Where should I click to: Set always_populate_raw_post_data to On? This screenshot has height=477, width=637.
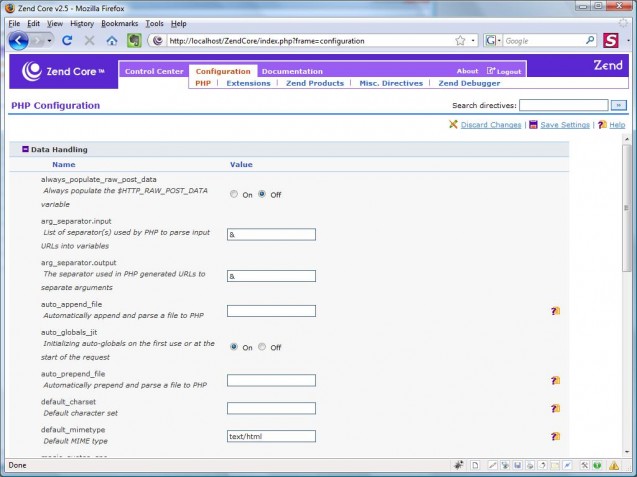[x=234, y=194]
